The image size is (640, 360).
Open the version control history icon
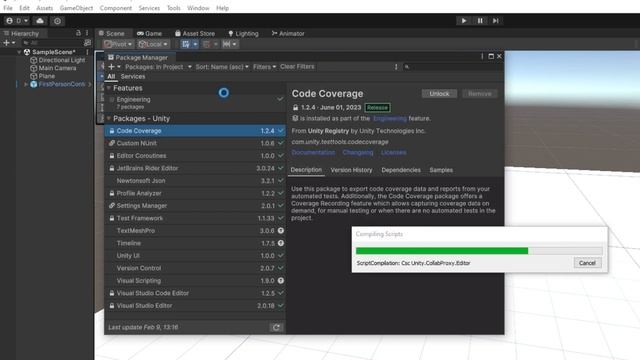[58, 21]
